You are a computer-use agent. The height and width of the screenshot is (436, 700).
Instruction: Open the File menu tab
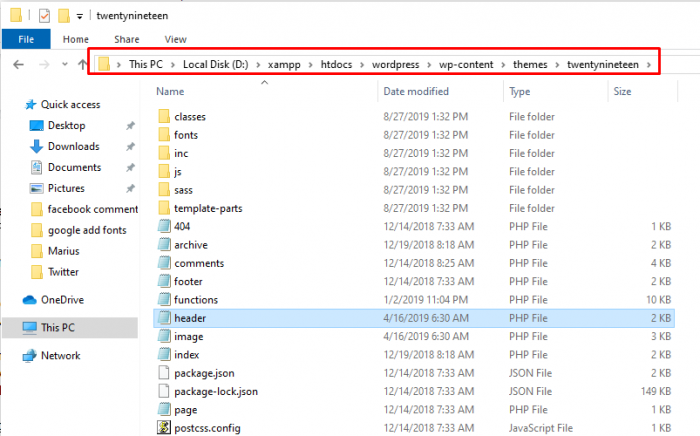point(26,39)
